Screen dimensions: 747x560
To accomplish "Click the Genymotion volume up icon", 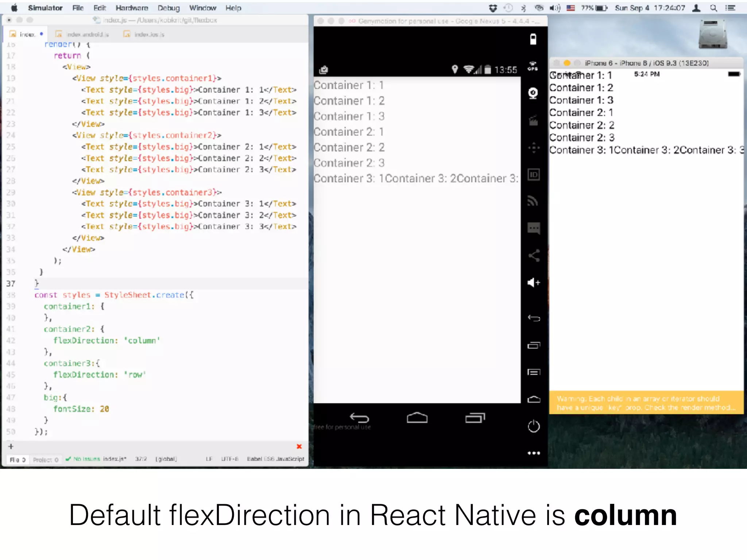I will [534, 283].
